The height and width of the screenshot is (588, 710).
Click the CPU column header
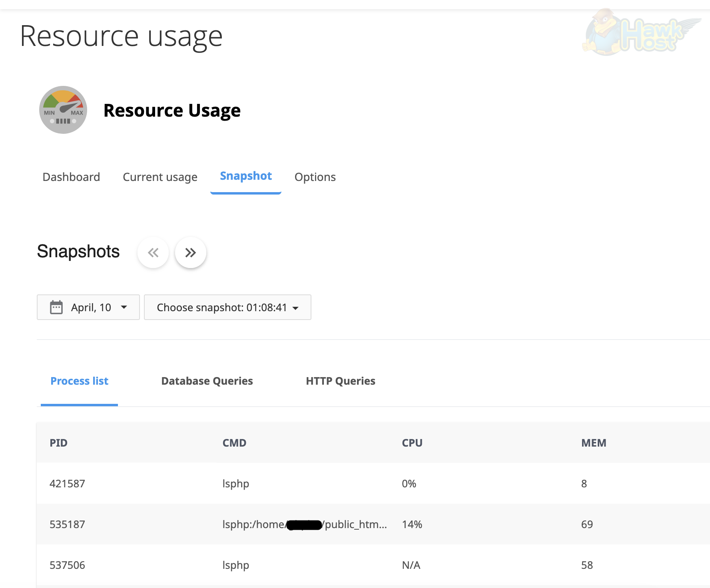click(x=412, y=443)
